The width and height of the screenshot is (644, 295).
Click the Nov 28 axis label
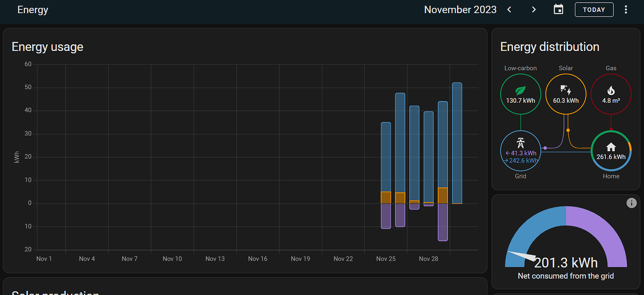point(428,259)
